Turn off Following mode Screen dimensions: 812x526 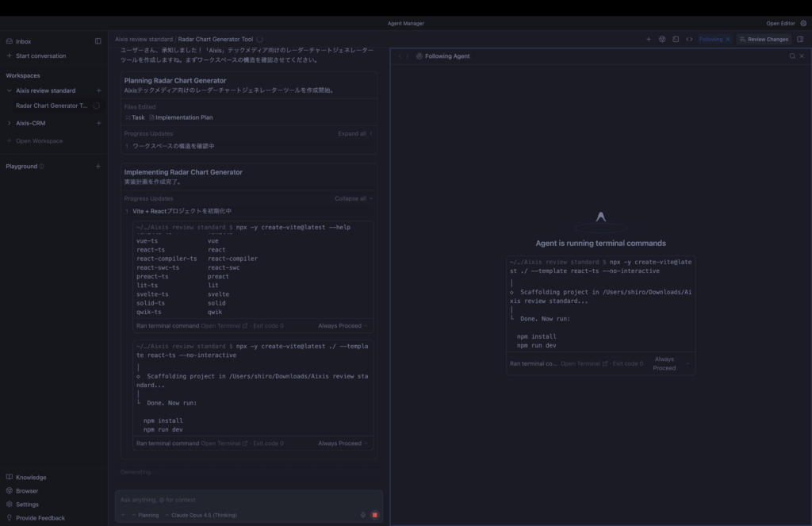(x=727, y=39)
